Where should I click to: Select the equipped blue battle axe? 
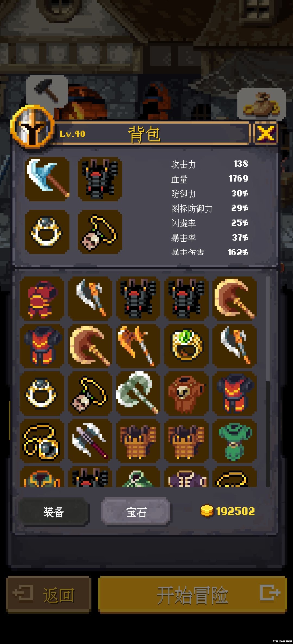pos(47,179)
